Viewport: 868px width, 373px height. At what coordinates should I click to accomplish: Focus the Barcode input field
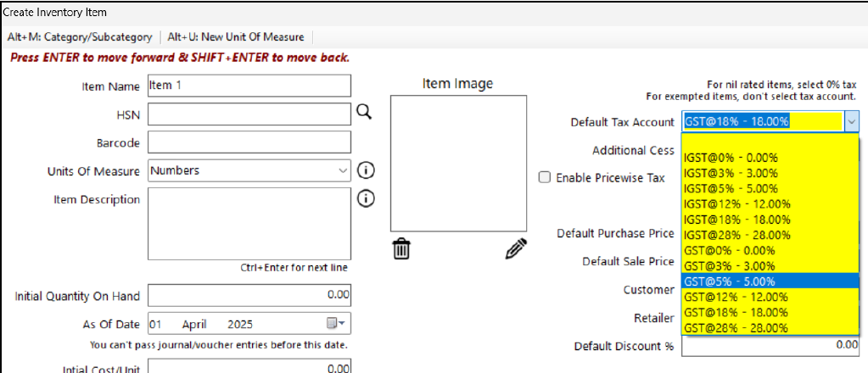249,142
